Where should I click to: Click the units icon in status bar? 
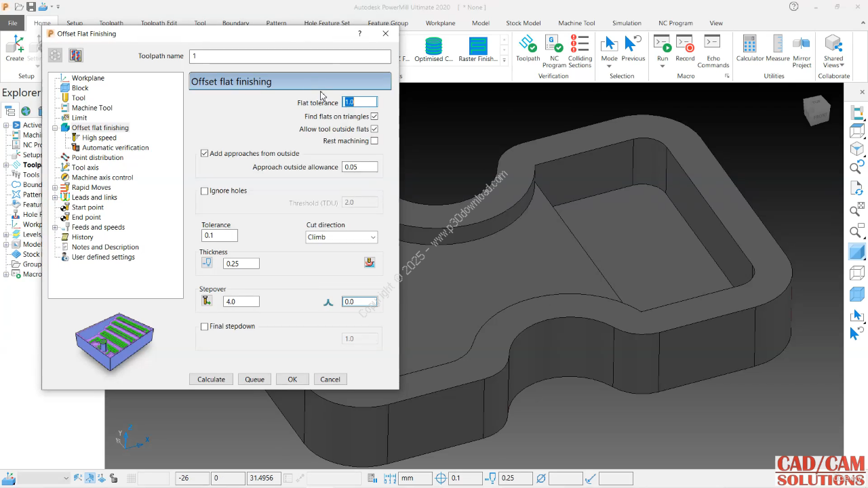coord(391,479)
